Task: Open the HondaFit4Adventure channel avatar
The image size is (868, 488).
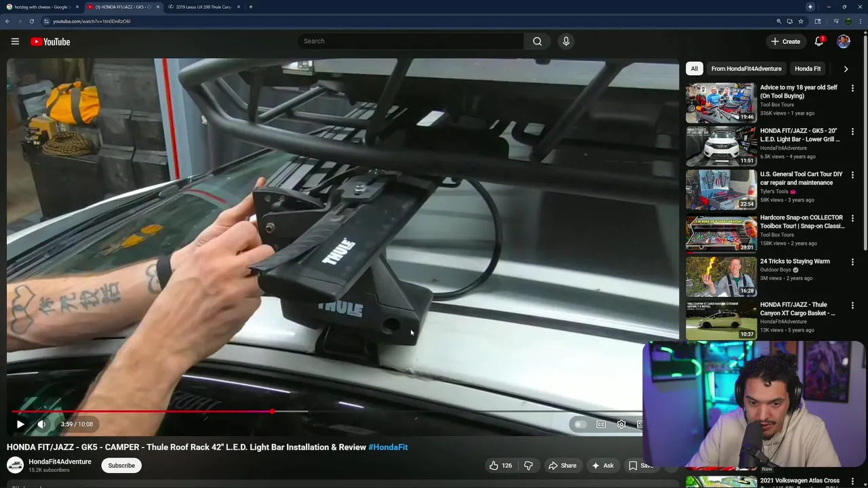Action: [15, 465]
